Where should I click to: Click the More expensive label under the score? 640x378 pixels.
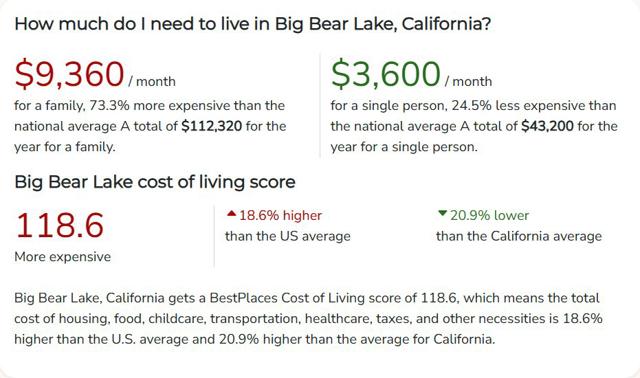(x=62, y=257)
